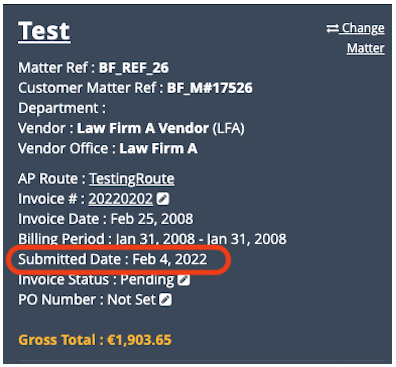Open invoice number 20220202 link

[120, 199]
